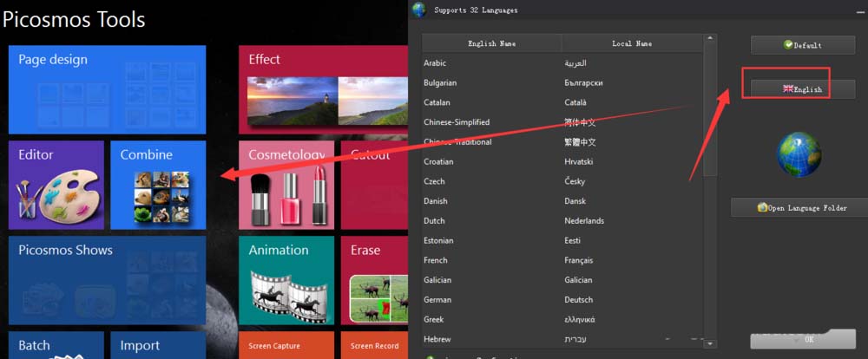The height and width of the screenshot is (359, 868).
Task: Launch the Screen Capture tile
Action: coord(286,345)
